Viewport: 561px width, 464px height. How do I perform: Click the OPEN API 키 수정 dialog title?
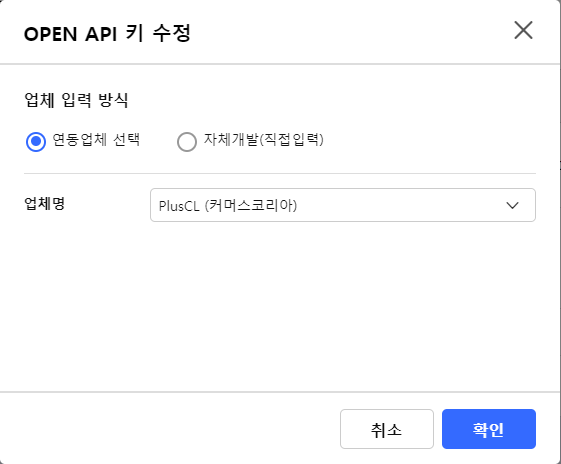pos(107,34)
